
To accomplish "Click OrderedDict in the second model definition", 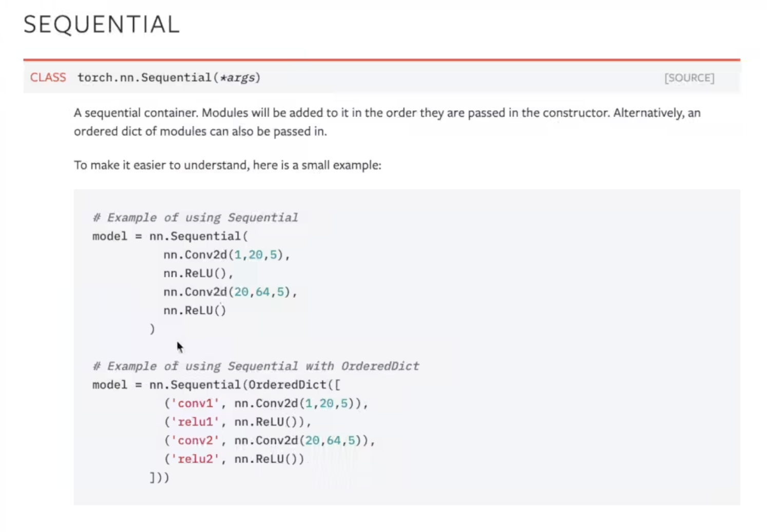I will (x=287, y=385).
